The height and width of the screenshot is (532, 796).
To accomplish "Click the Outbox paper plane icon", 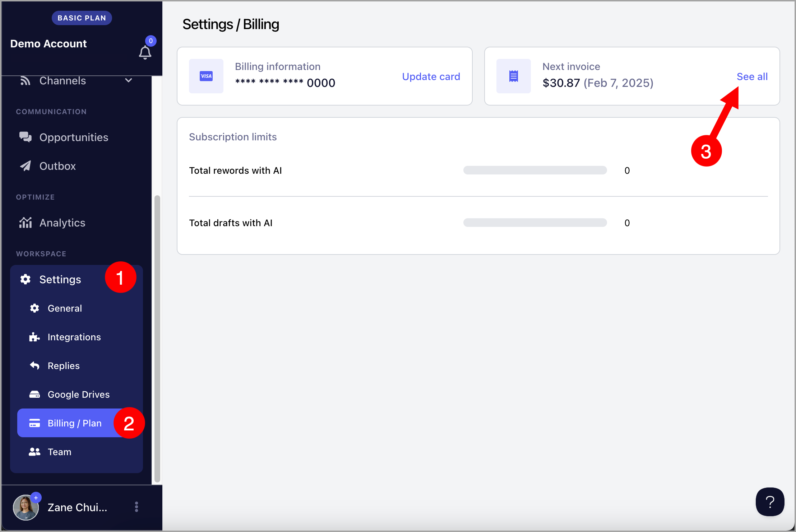I will point(25,166).
